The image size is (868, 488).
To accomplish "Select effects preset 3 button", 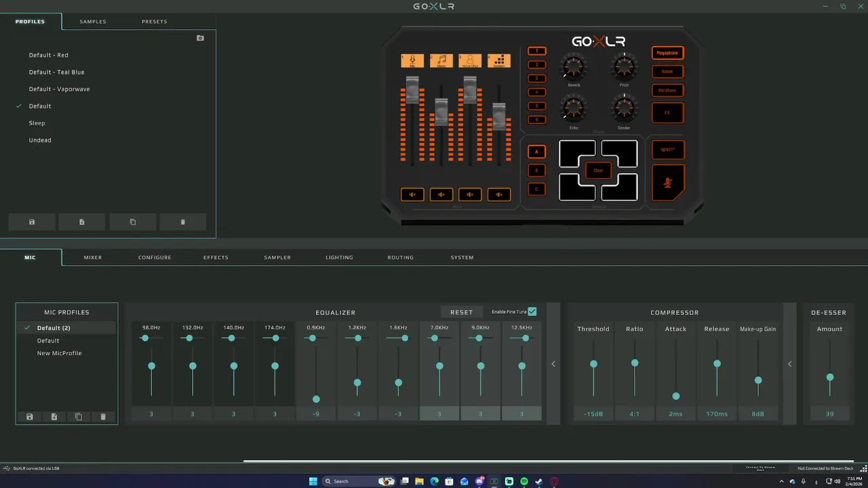I will (x=537, y=79).
